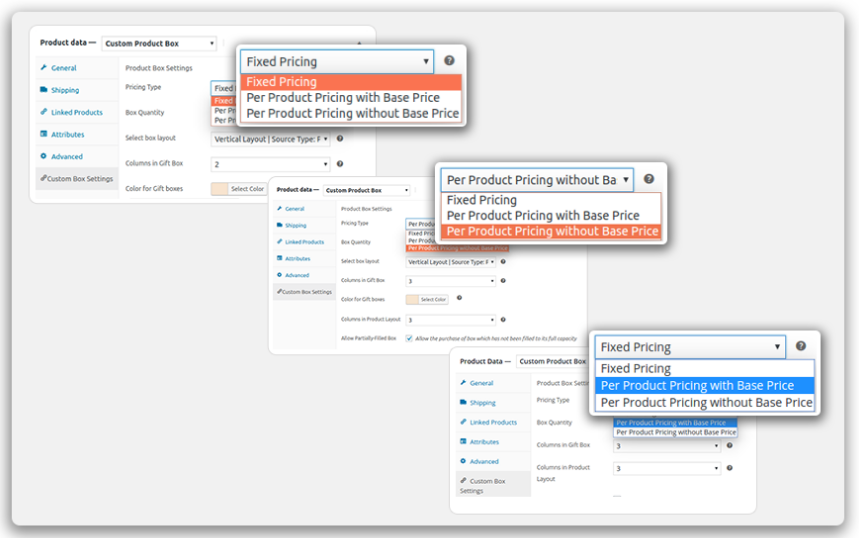Click help icon next to middle panel Select box layout
This screenshot has width=859, height=538.
tap(503, 261)
